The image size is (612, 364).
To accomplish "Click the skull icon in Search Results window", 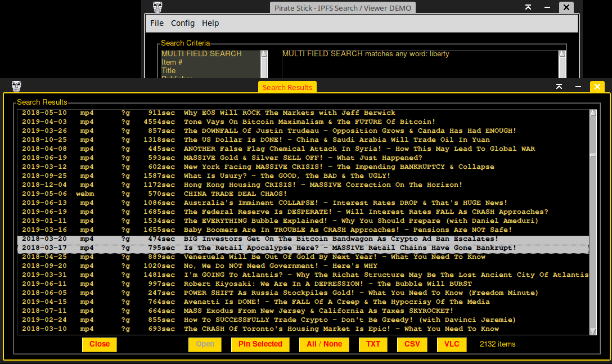I will pos(16,86).
